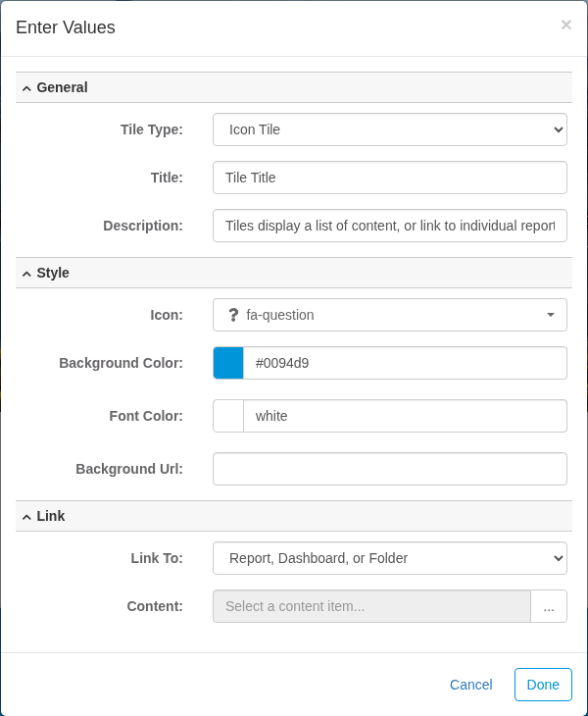Image resolution: width=588 pixels, height=716 pixels.
Task: Collapse the Link section
Action: tap(294, 516)
